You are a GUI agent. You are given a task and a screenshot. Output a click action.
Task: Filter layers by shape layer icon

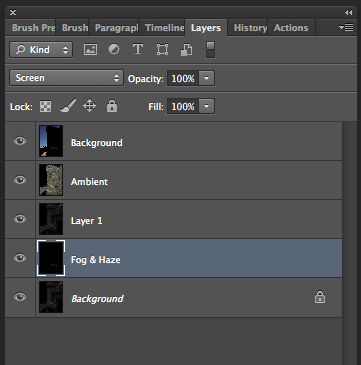click(162, 50)
